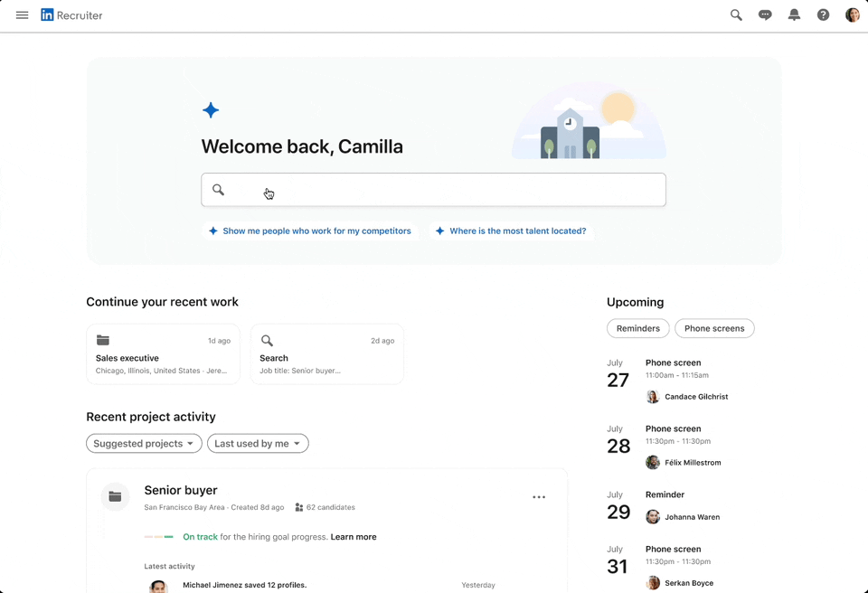This screenshot has width=868, height=593.
Task: Select 'Where is the most talent located?' suggestion
Action: point(511,231)
